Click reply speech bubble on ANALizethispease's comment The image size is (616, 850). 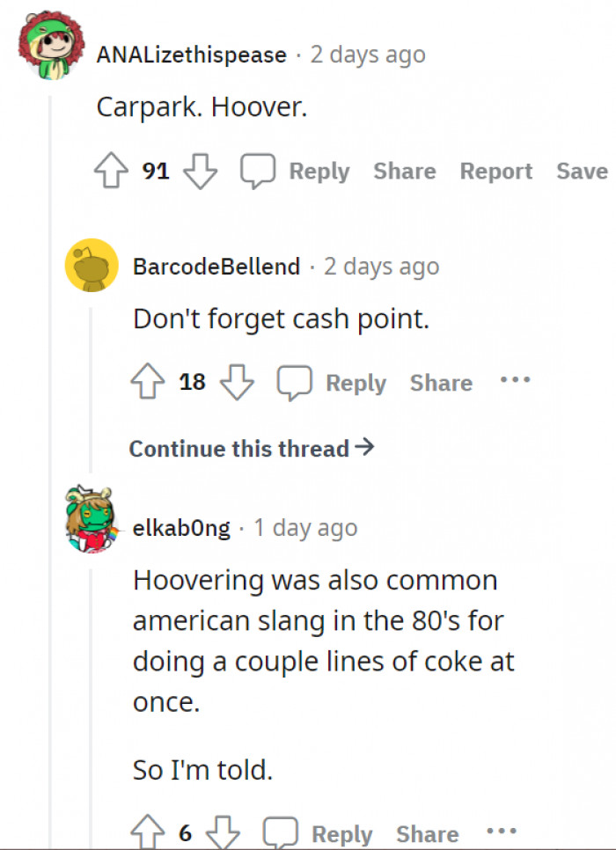258,172
